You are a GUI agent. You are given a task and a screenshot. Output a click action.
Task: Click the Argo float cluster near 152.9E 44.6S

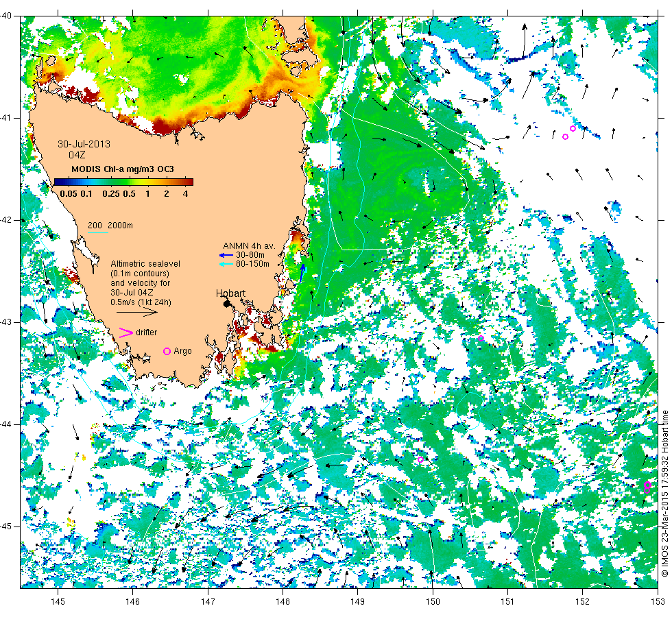647,487
